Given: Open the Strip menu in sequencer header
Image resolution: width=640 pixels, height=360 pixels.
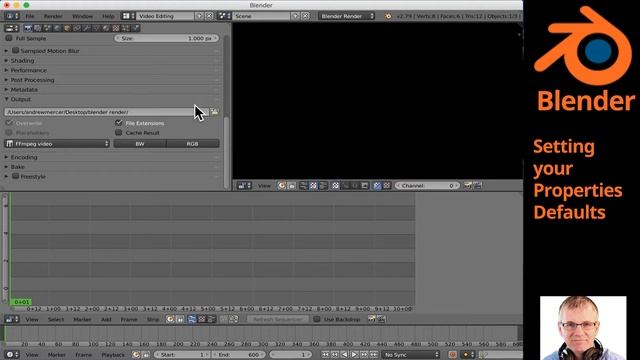Looking at the screenshot, I should click(x=153, y=319).
